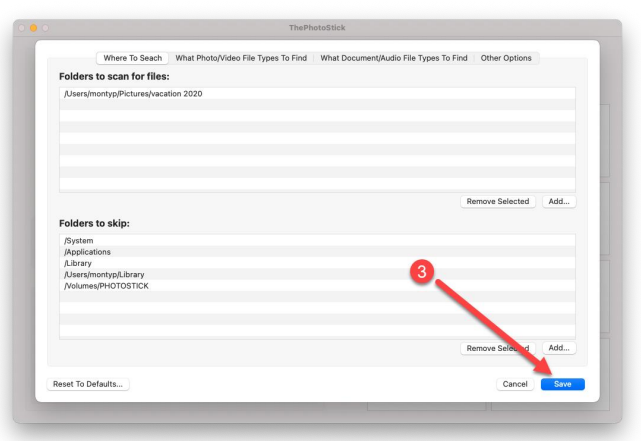Select /System in Folders to skip

[x=317, y=240]
